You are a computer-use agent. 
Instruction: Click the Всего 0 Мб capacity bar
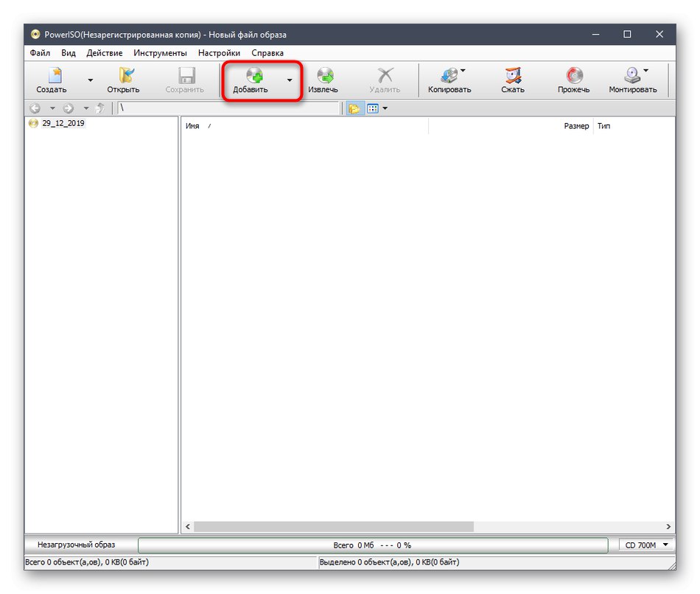click(373, 545)
